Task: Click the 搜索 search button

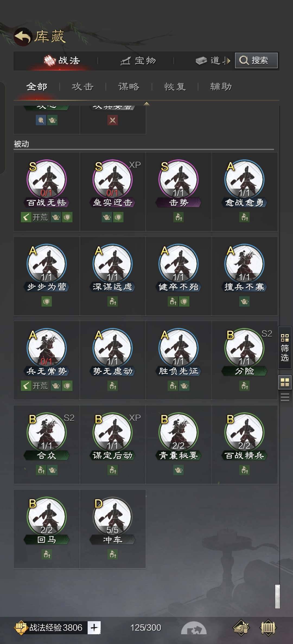Action: coord(256,60)
